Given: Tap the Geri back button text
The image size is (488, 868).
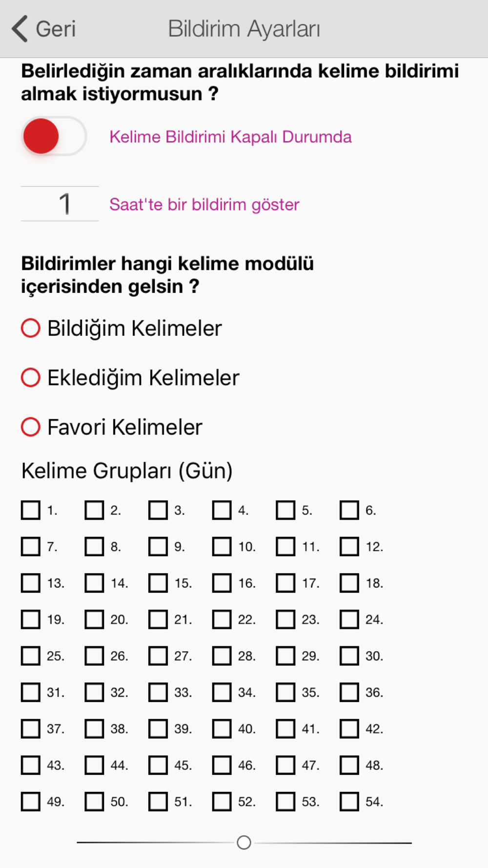Looking at the screenshot, I should pyautogui.click(x=56, y=29).
